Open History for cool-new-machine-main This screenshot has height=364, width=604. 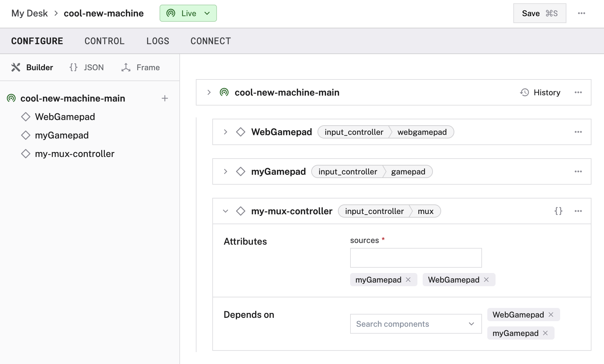click(540, 92)
